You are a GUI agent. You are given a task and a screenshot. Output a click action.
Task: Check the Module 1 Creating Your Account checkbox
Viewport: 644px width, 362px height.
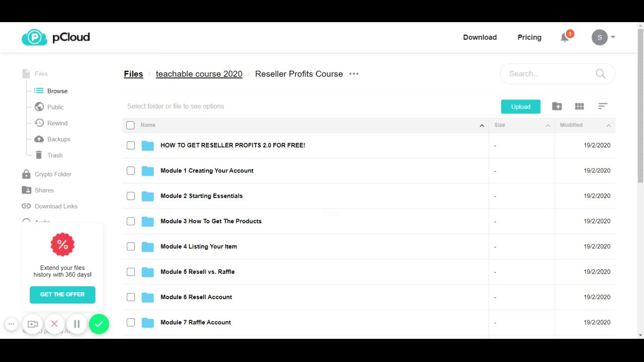point(131,171)
